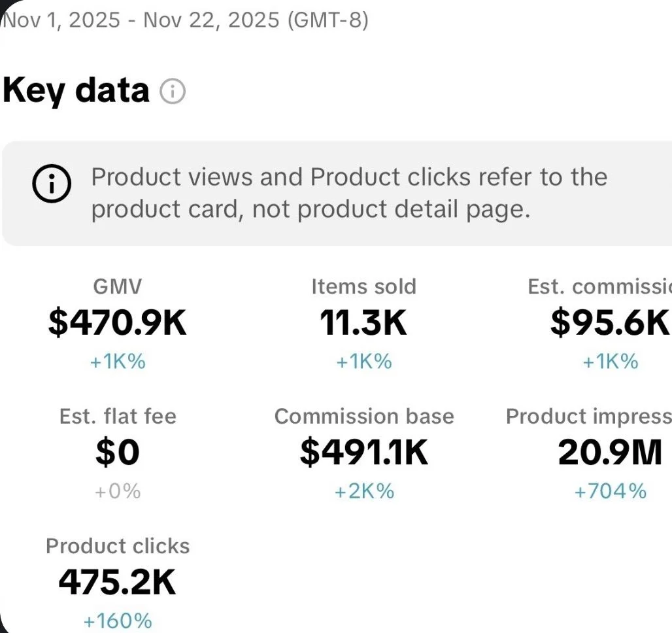Tap the Est. commission $95.6K metric
The height and width of the screenshot is (633, 672).
[609, 323]
